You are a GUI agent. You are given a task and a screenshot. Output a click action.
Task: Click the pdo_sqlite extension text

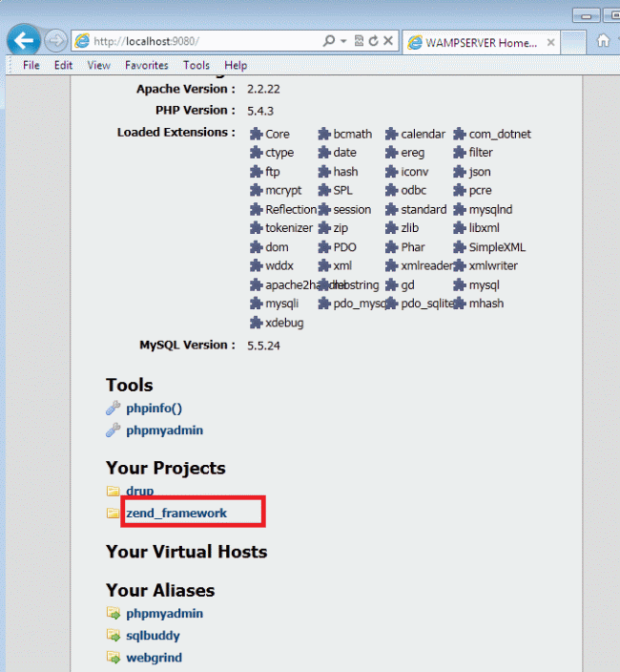pyautogui.click(x=427, y=304)
